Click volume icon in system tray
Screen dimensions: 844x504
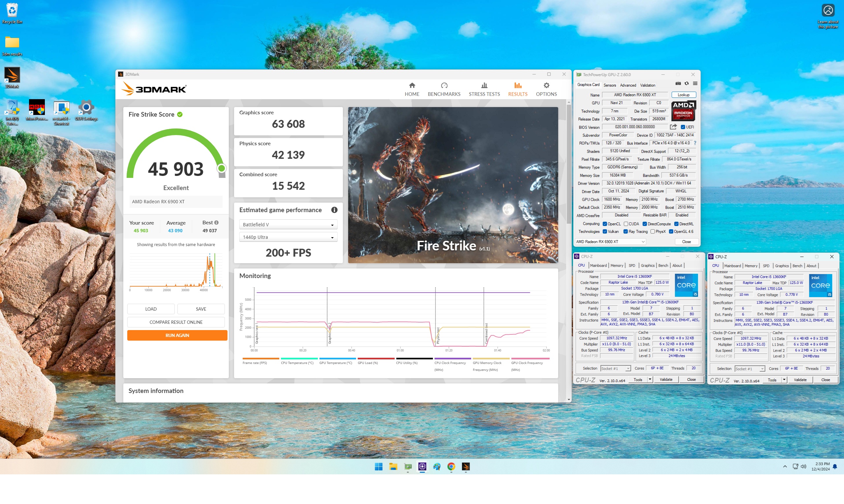coord(803,467)
